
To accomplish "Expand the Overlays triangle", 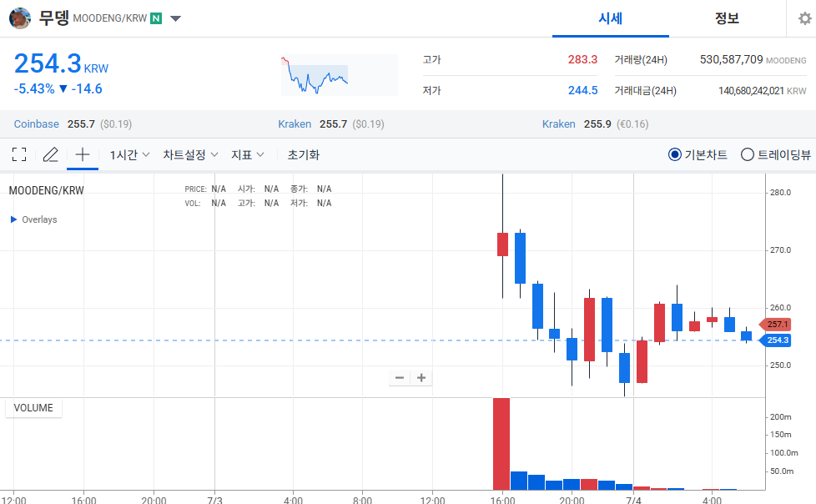I will 14,219.
